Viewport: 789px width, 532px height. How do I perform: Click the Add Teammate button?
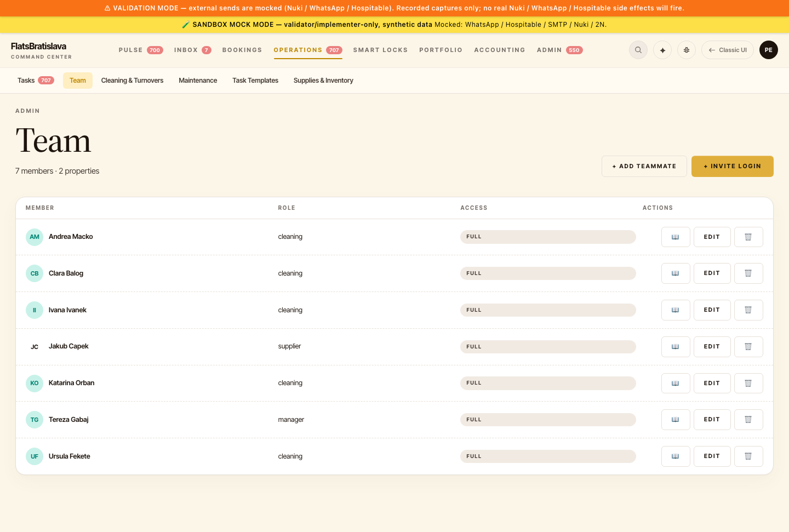pos(644,166)
